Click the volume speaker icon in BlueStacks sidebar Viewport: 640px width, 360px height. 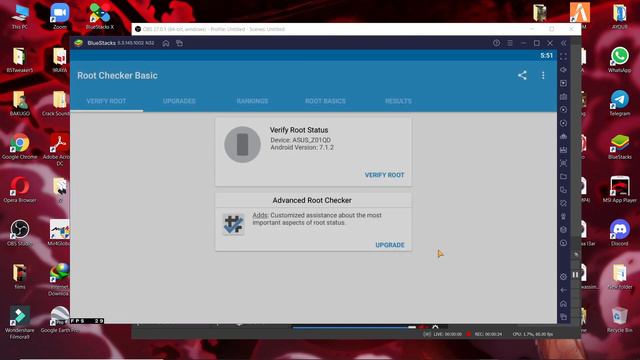(564, 70)
